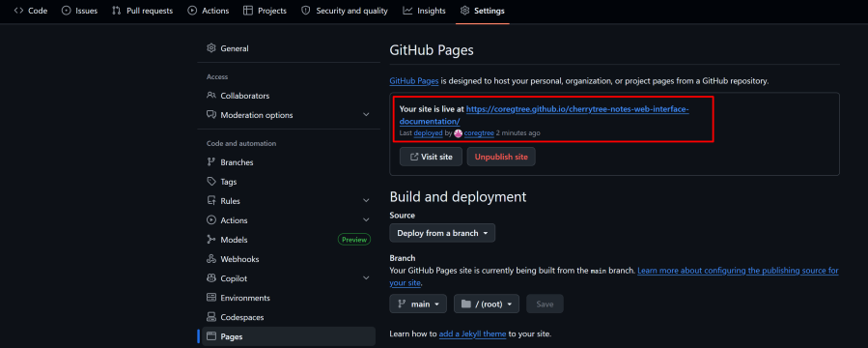868x348 pixels.
Task: Click the Settings gear icon in top bar
Action: coord(465,11)
